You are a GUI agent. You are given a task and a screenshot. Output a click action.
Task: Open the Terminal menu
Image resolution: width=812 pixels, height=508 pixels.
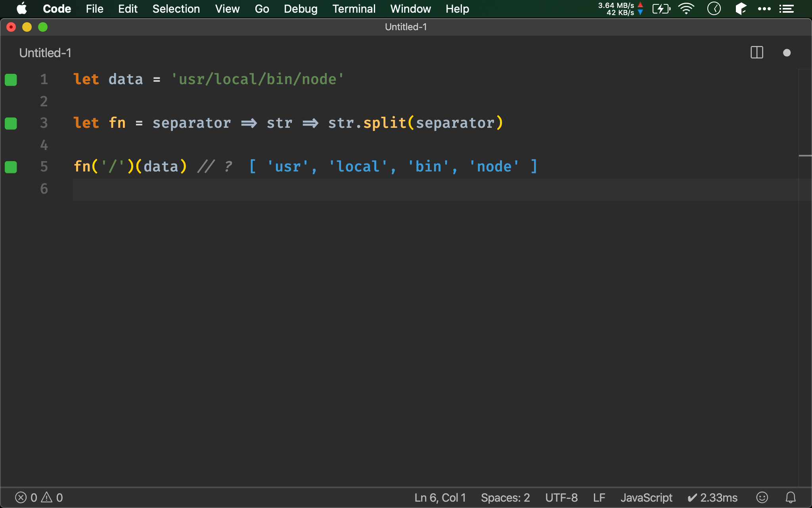coord(354,9)
